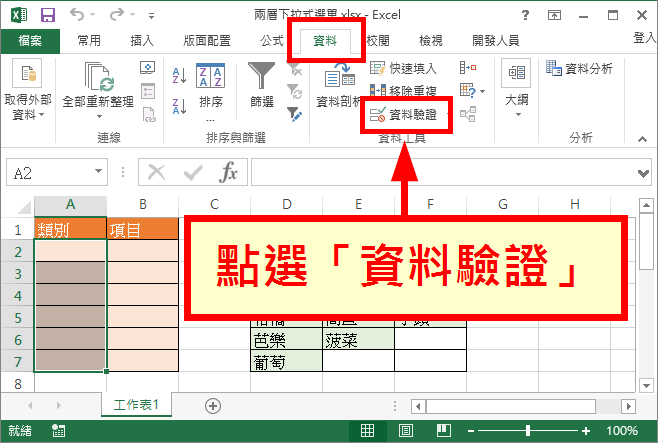The width and height of the screenshot is (658, 443).
Task: Switch to Page Layout view icon
Action: pyautogui.click(x=405, y=430)
